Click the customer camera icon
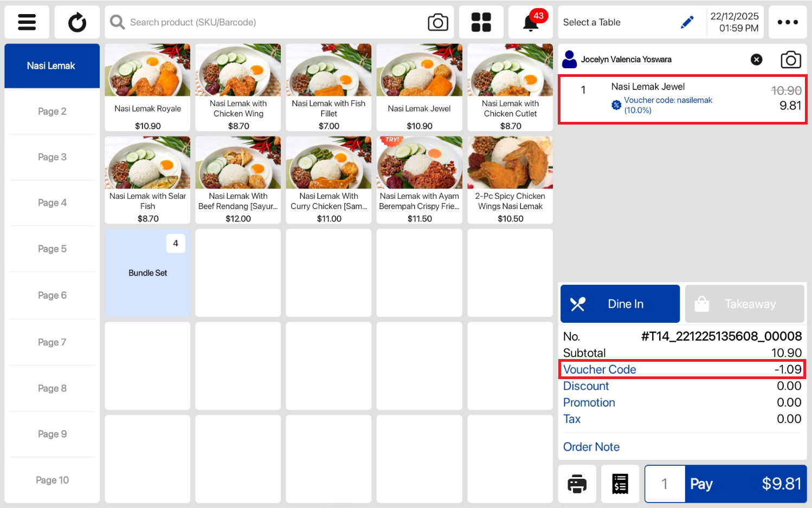Screen dimensions: 812x508 pyautogui.click(x=790, y=60)
